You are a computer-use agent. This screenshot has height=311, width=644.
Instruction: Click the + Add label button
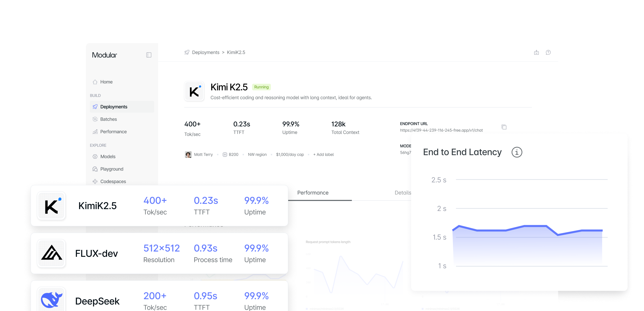[x=323, y=155]
